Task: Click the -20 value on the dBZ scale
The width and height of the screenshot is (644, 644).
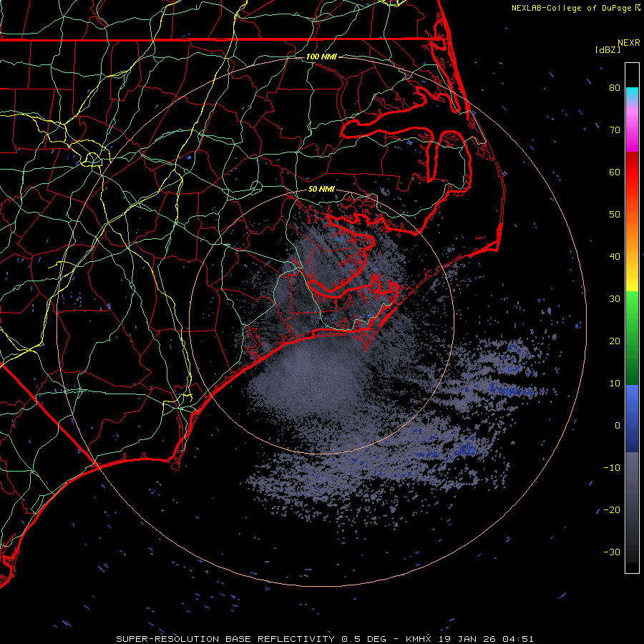Action: (612, 509)
